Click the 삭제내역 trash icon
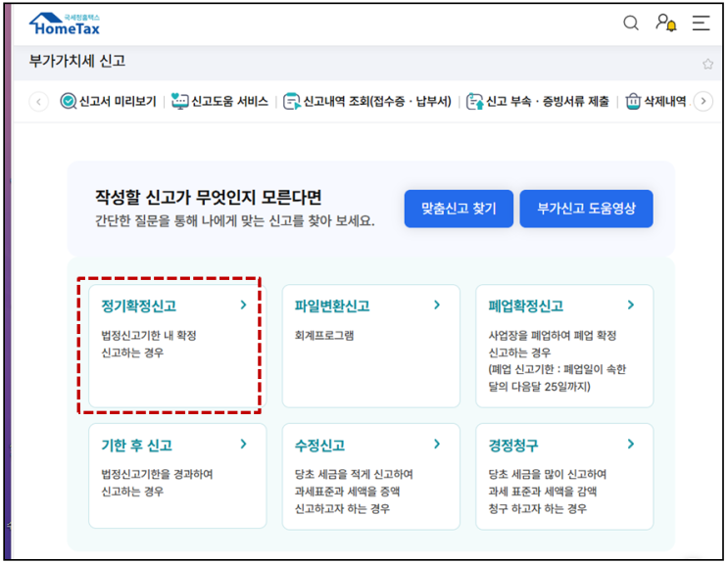728x564 pixels. 633,101
